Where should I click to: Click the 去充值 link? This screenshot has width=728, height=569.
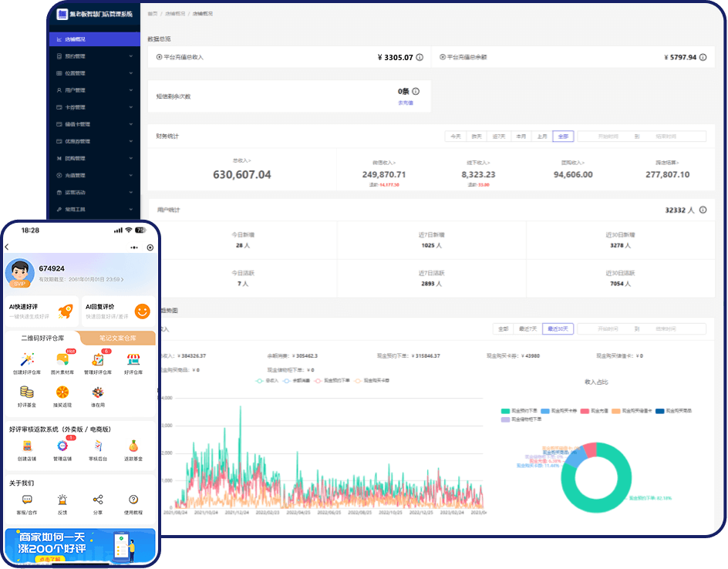(406, 103)
